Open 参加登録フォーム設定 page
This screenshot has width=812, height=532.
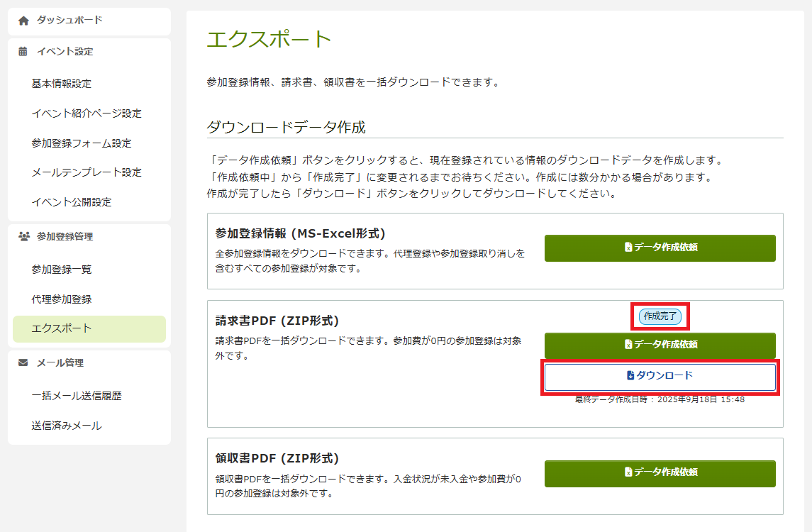click(82, 143)
